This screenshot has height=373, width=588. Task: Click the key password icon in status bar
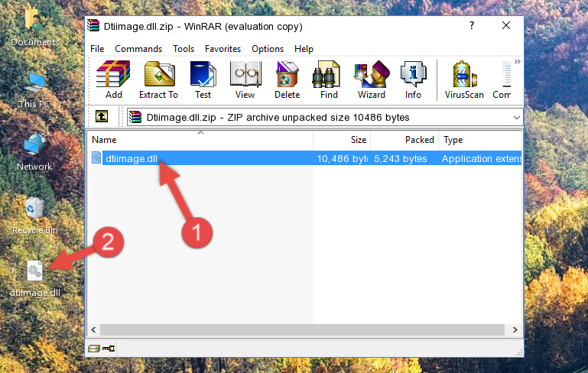[x=109, y=349]
